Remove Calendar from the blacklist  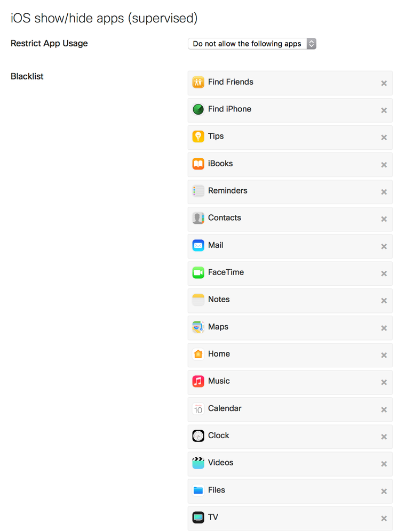[384, 409]
